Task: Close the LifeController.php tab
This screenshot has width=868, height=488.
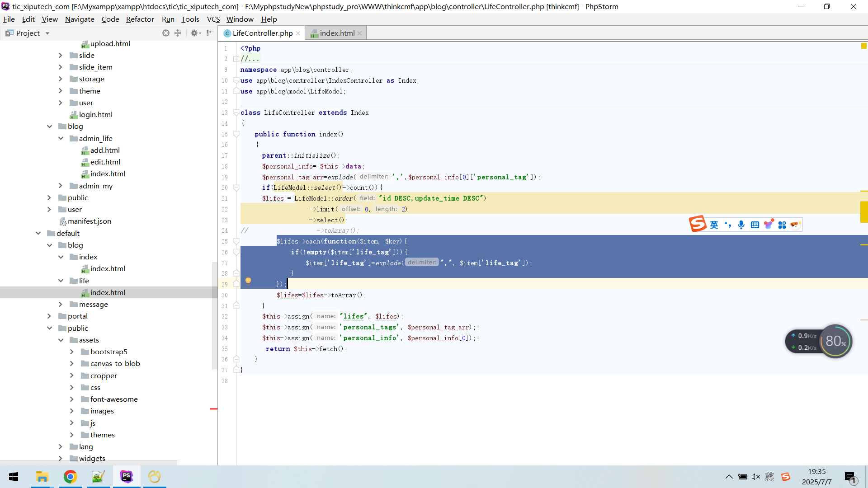Action: (x=298, y=33)
